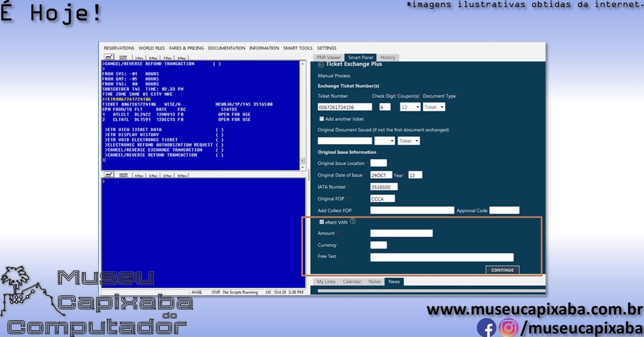Click the lower terminal window layout icon

109,175
